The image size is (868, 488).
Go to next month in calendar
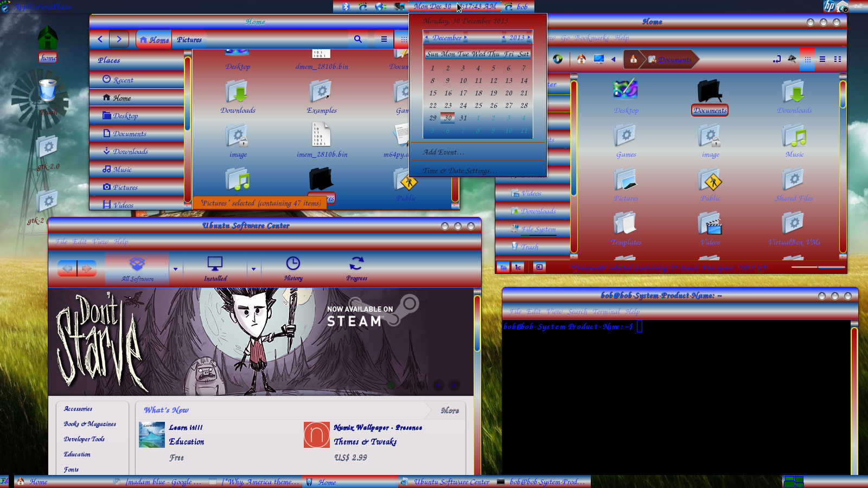coord(465,37)
